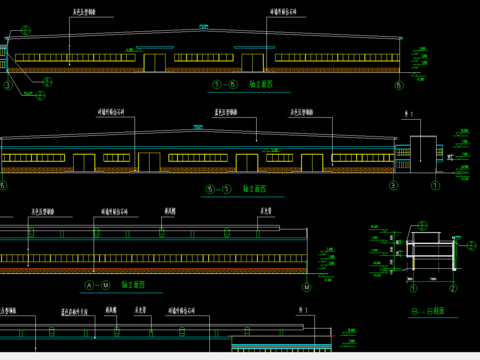Click axis bubble 3 at right of ⑮-① elevation
This screenshot has width=480, height=360.
pyautogui.click(x=393, y=185)
